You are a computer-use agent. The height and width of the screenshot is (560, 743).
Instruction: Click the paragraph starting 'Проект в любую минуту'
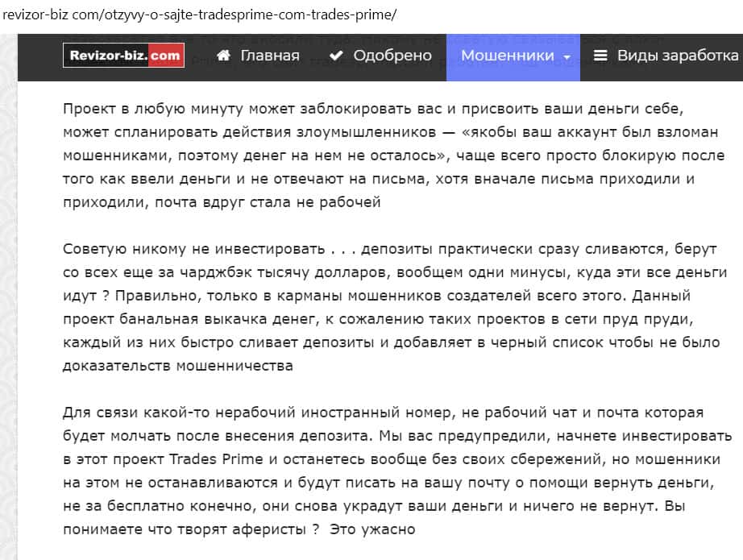[x=394, y=156]
